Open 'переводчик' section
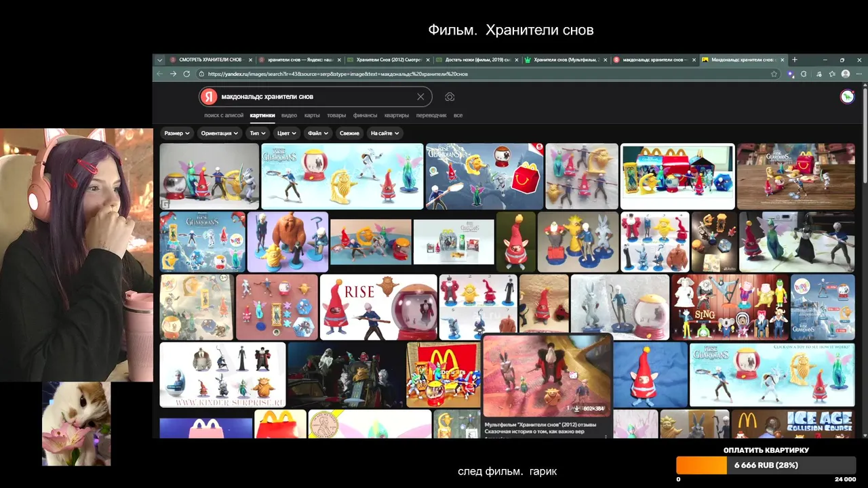This screenshot has width=868, height=488. [431, 115]
